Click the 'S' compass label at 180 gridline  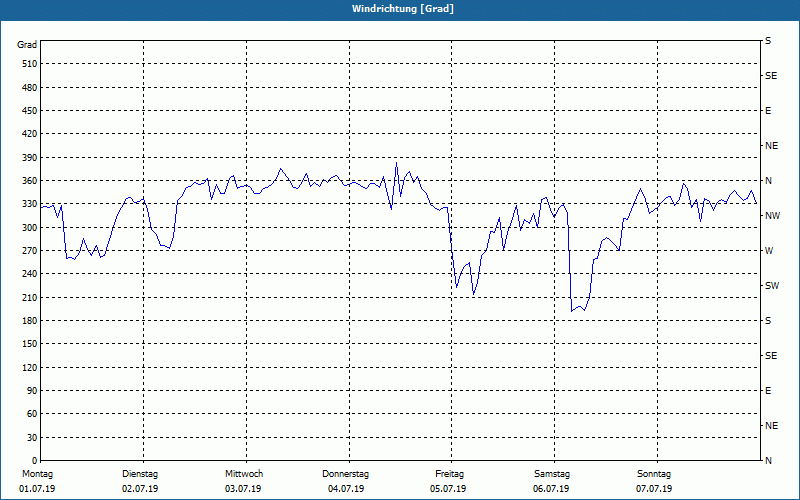(768, 321)
